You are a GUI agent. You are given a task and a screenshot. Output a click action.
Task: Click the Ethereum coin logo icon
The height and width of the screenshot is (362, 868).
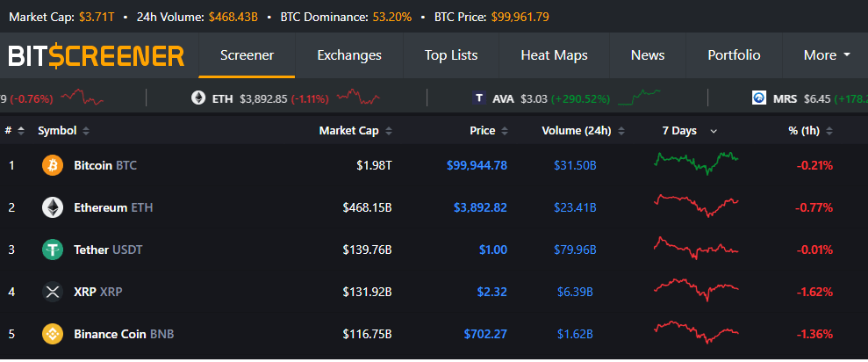pyautogui.click(x=53, y=207)
